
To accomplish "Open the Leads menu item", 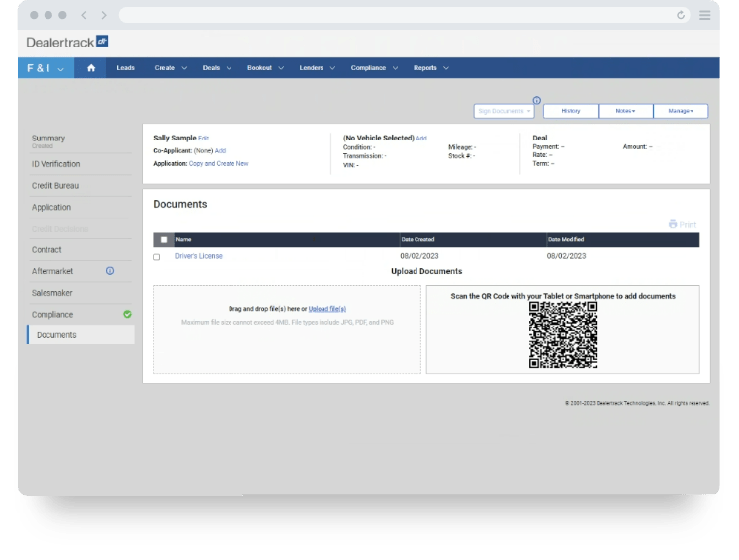I will coord(125,68).
